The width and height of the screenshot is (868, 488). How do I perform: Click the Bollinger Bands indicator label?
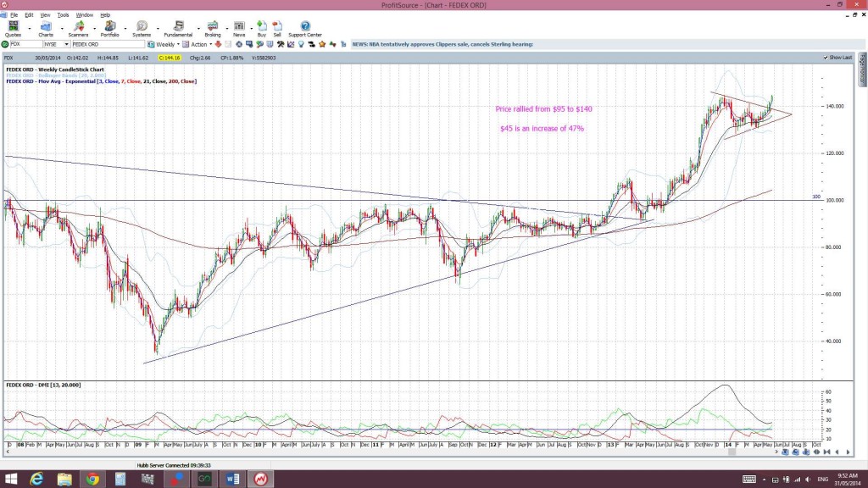tap(56, 75)
